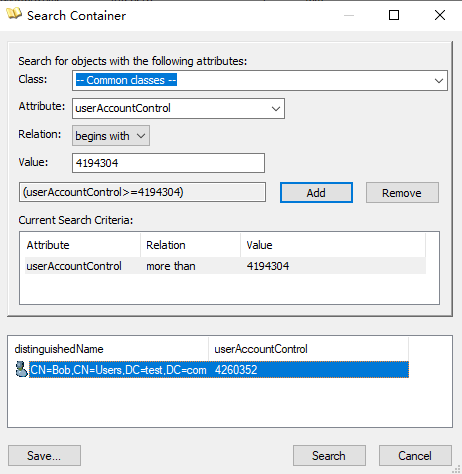Click the Value input field containing 4194304

click(x=168, y=163)
